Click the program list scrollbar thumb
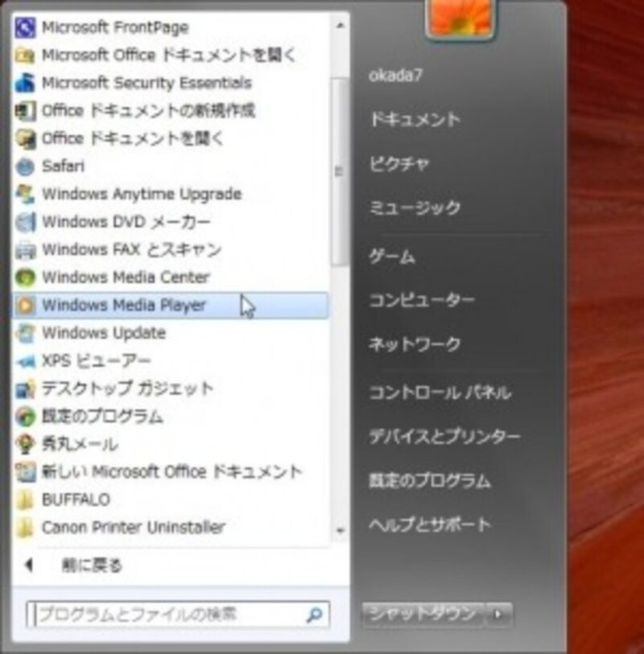Viewport: 644px width, 654px height. [x=340, y=171]
